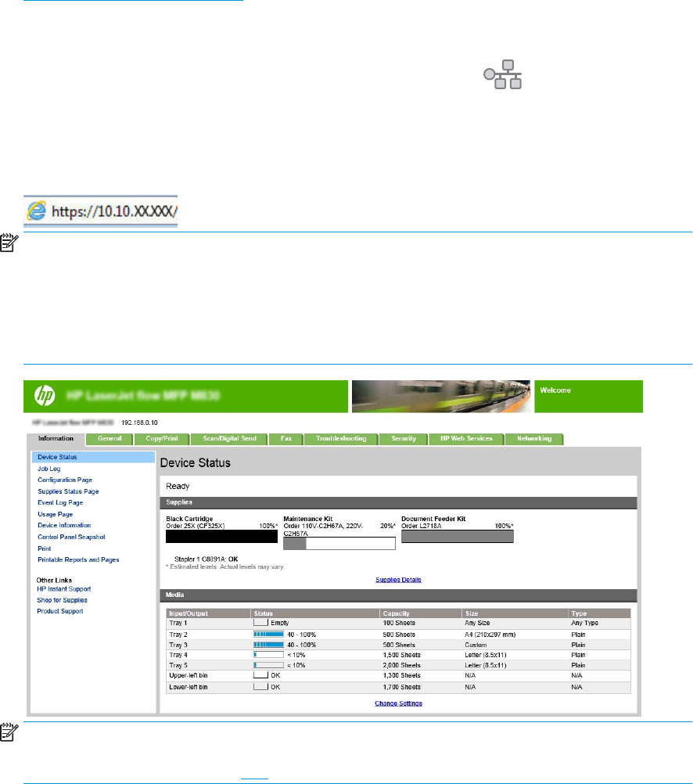
Task: View the Supplies Status Page
Action: pyautogui.click(x=69, y=491)
